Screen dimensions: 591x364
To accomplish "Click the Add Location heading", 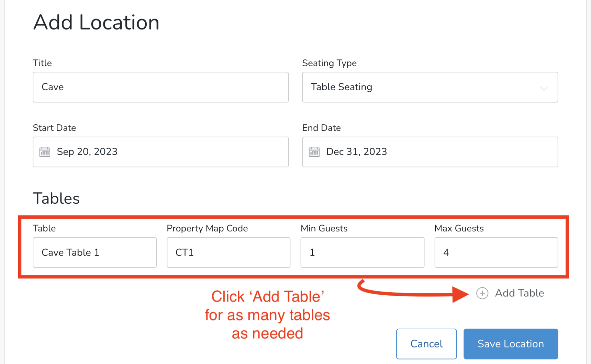I will pyautogui.click(x=96, y=22).
